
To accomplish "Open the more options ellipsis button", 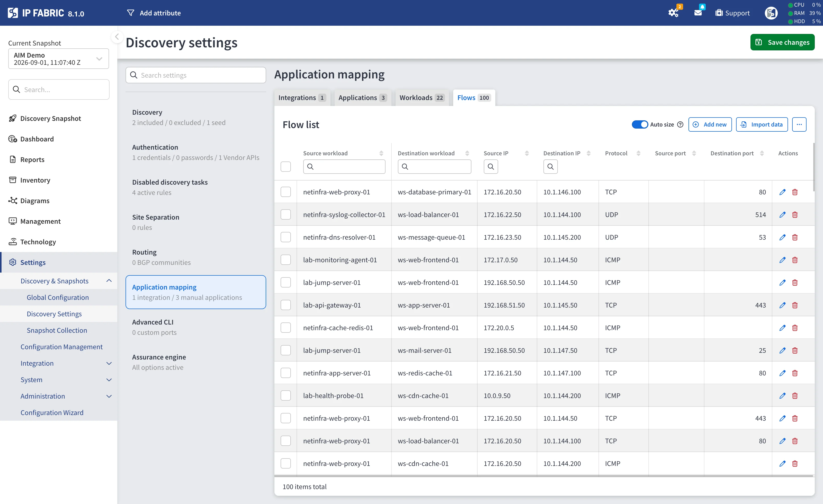I will pyautogui.click(x=799, y=124).
